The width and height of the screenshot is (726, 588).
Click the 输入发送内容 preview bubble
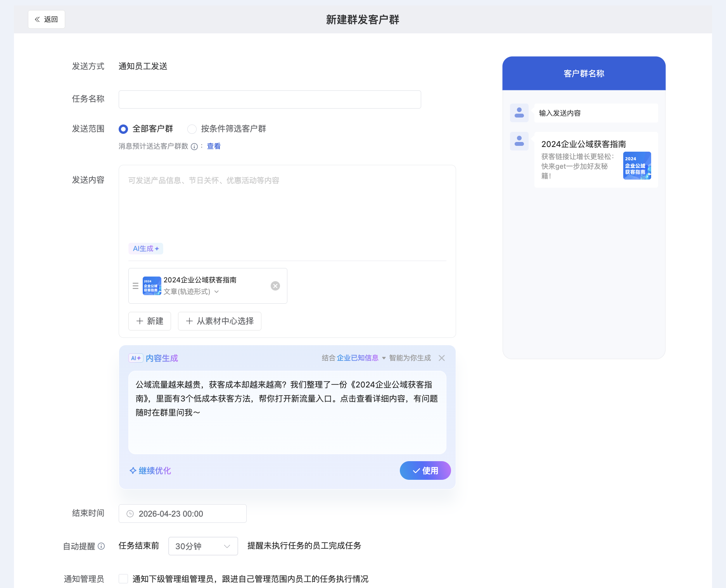tap(596, 113)
